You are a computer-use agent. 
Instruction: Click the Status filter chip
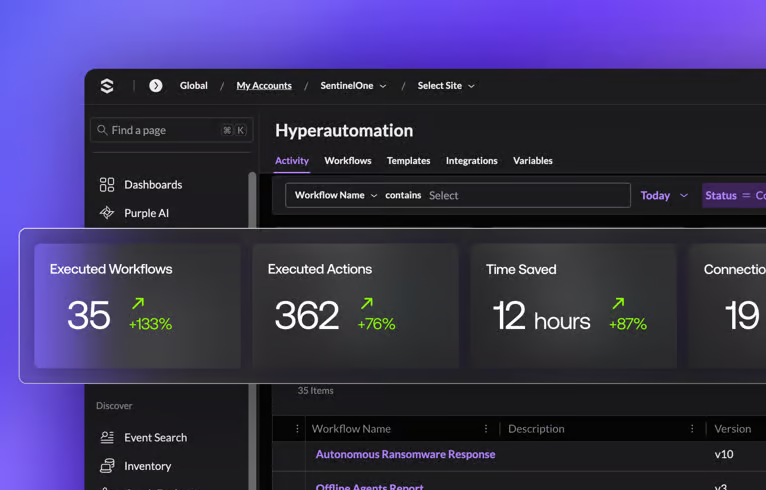coord(734,195)
